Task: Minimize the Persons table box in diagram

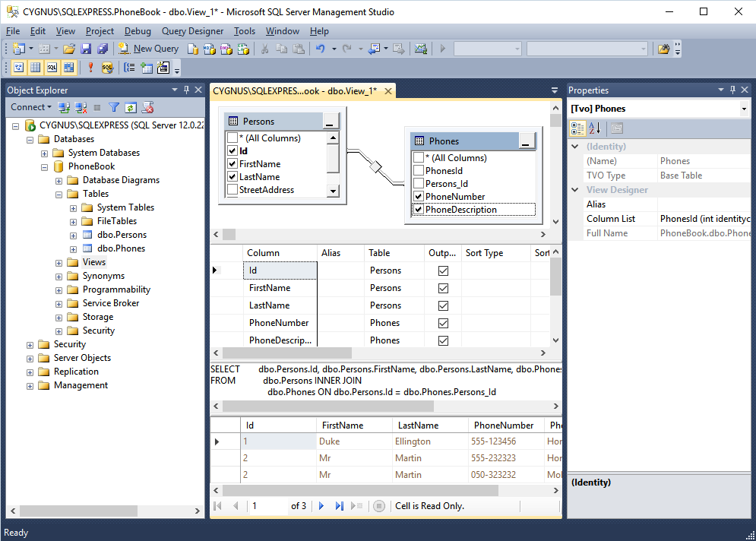Action: click(x=330, y=122)
